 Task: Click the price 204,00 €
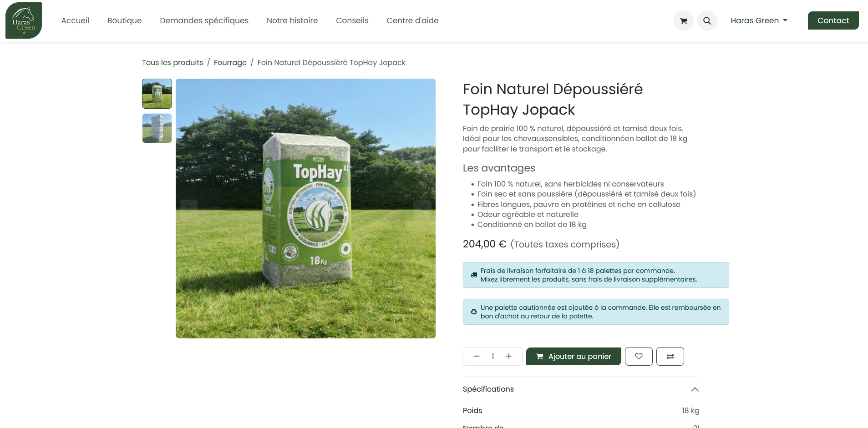pyautogui.click(x=484, y=244)
